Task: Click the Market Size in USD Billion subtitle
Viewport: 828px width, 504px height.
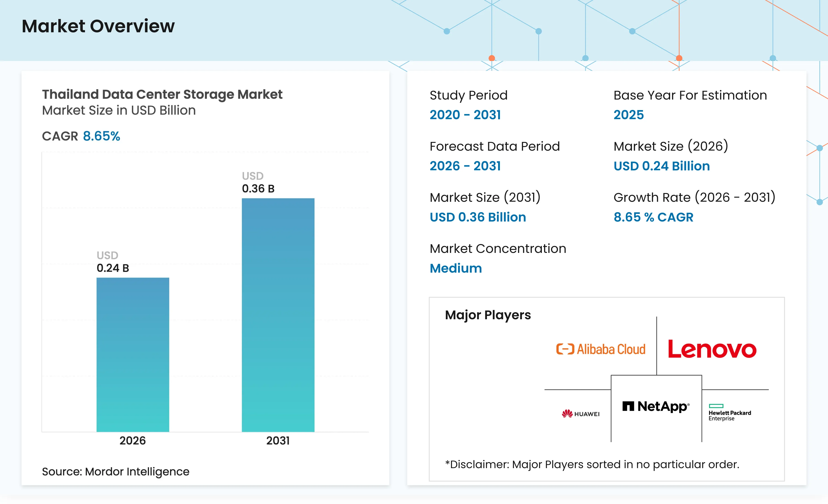Action: [119, 110]
